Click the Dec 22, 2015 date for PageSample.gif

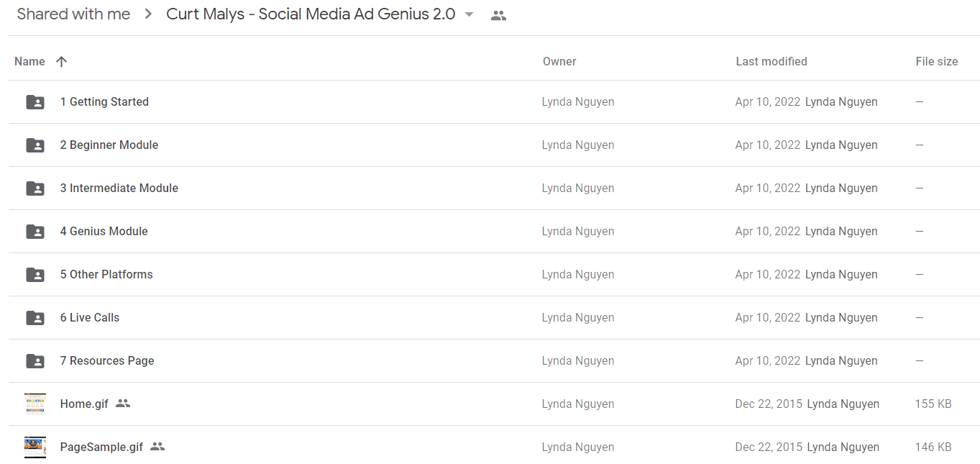769,447
